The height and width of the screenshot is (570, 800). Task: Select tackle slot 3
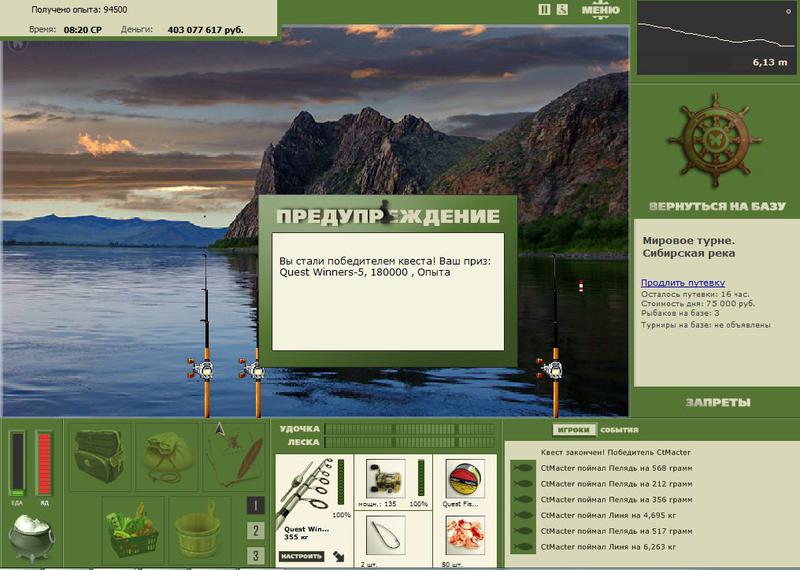(256, 555)
